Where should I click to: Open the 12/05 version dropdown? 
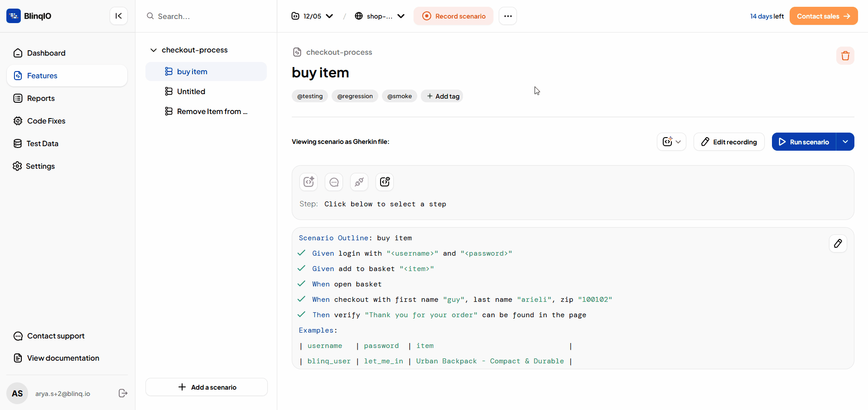[312, 16]
